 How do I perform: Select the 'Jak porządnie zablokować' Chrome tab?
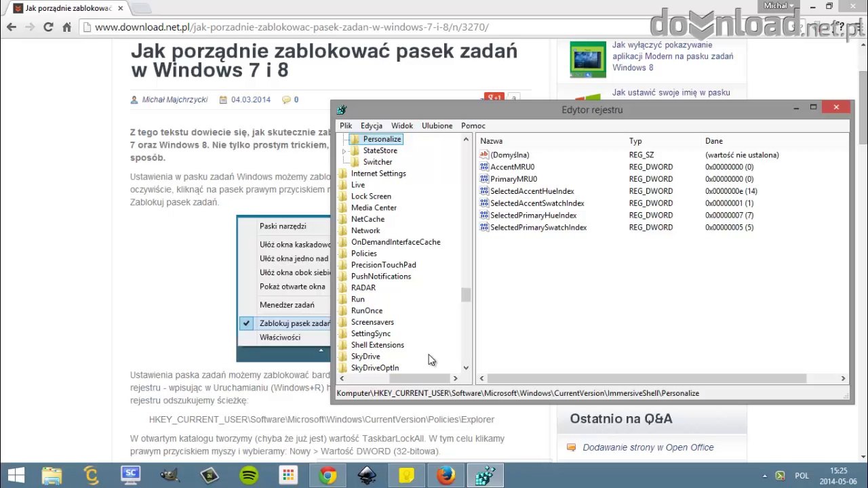[68, 8]
